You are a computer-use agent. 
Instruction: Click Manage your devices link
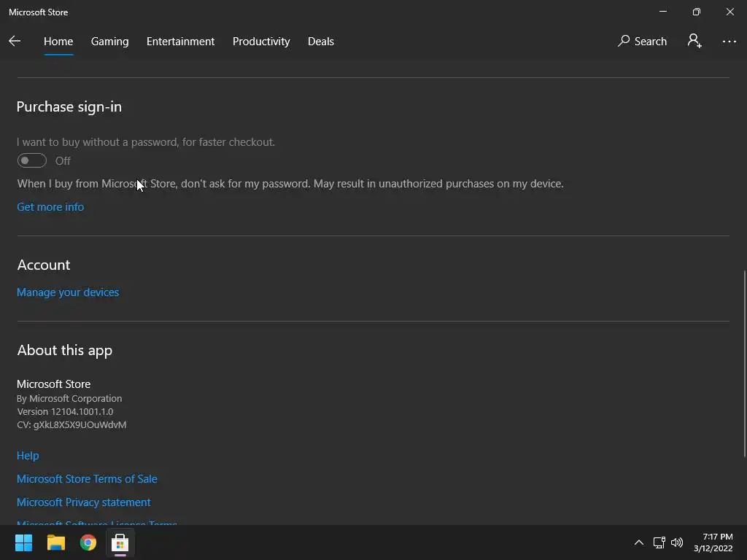[68, 292]
